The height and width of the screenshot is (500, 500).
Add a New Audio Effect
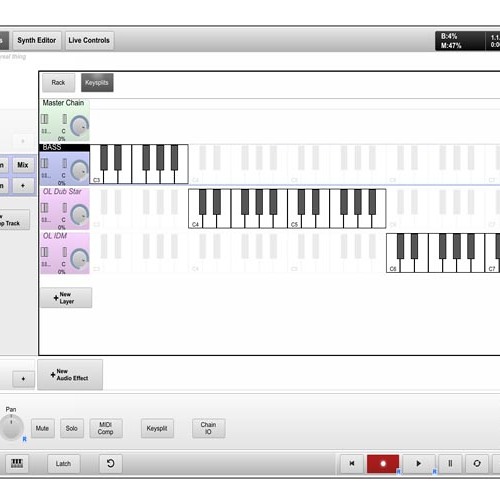coord(70,375)
